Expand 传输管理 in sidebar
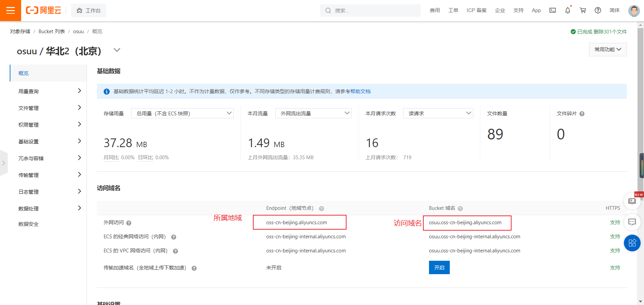 [x=48, y=175]
